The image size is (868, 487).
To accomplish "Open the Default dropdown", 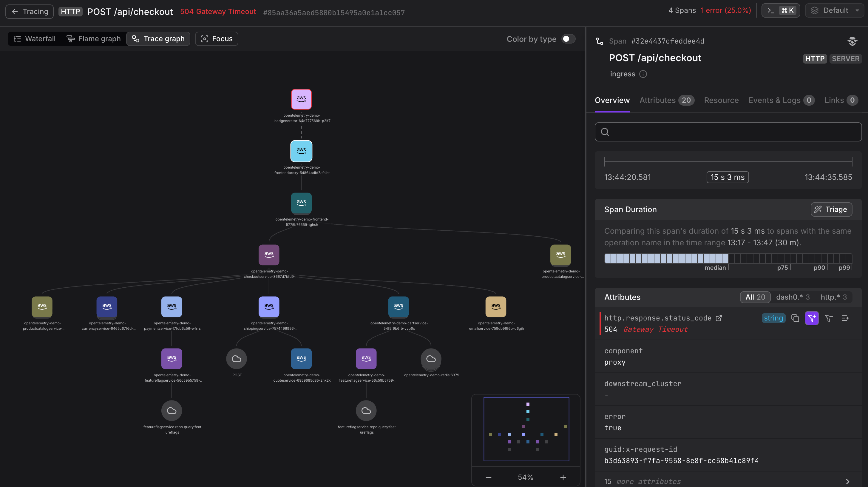I will point(834,10).
